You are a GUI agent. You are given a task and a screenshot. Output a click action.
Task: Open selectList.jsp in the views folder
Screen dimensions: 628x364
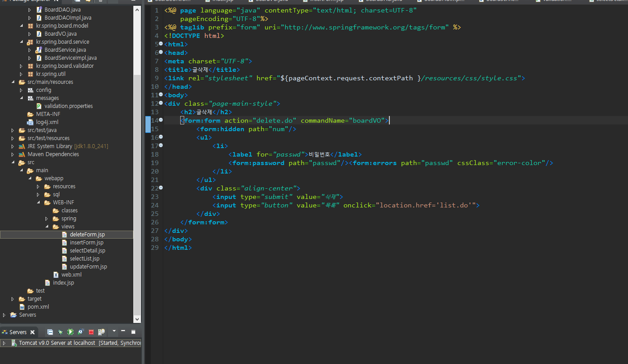85,259
